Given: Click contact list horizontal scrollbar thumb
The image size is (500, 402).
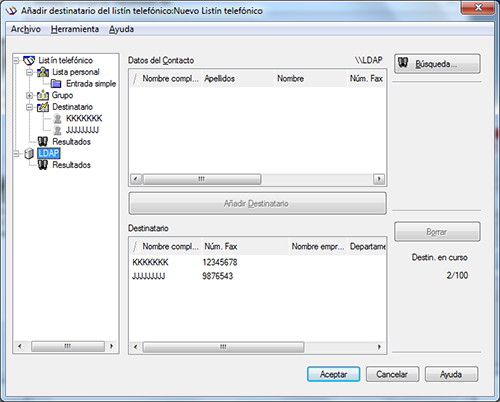Looking at the screenshot, I should [202, 179].
